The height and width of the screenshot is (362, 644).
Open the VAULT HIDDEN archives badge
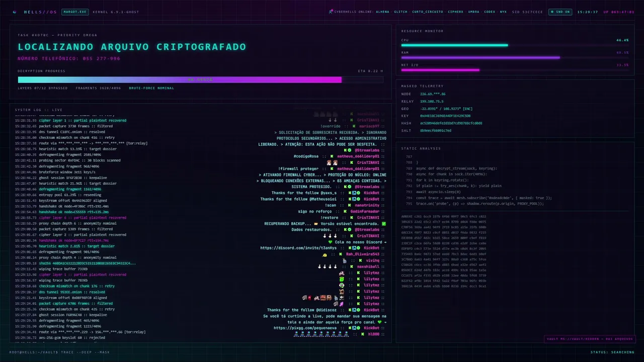(589, 339)
